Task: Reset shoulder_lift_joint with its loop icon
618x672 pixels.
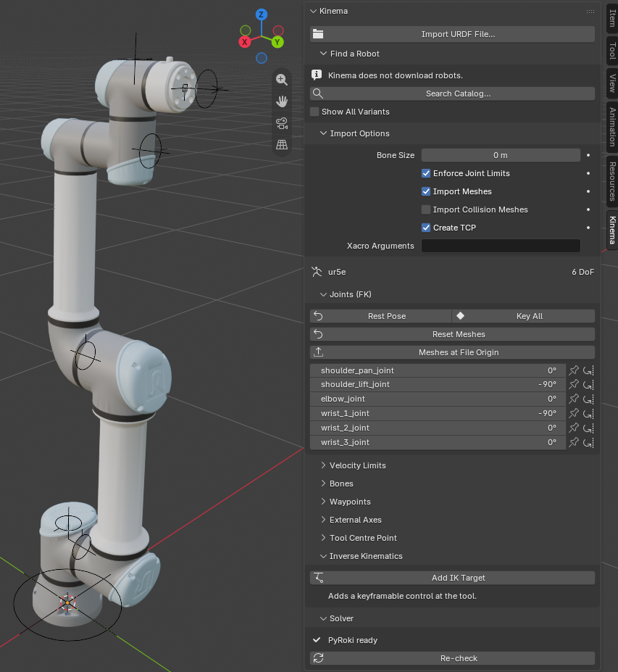Action: point(588,384)
